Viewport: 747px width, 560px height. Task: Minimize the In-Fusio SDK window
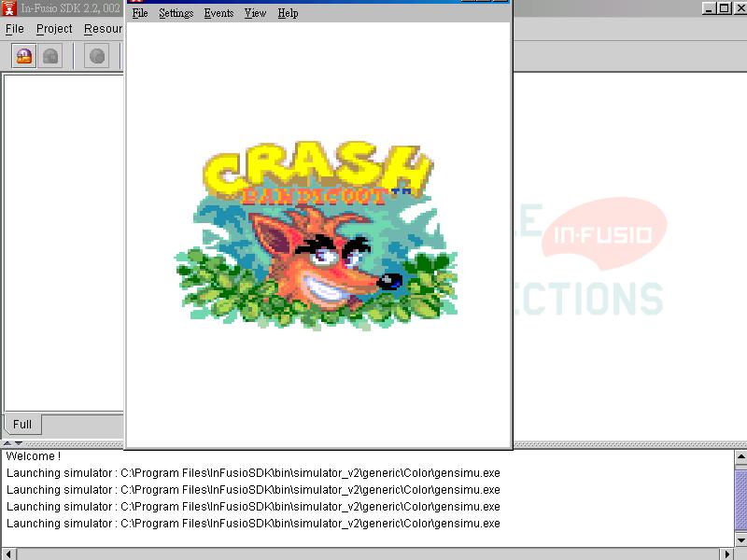[x=710, y=8]
